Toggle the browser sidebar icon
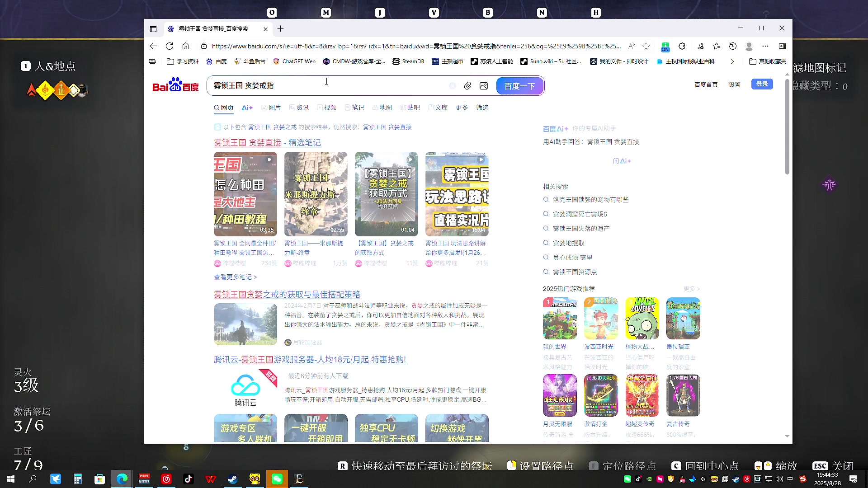 coord(783,46)
